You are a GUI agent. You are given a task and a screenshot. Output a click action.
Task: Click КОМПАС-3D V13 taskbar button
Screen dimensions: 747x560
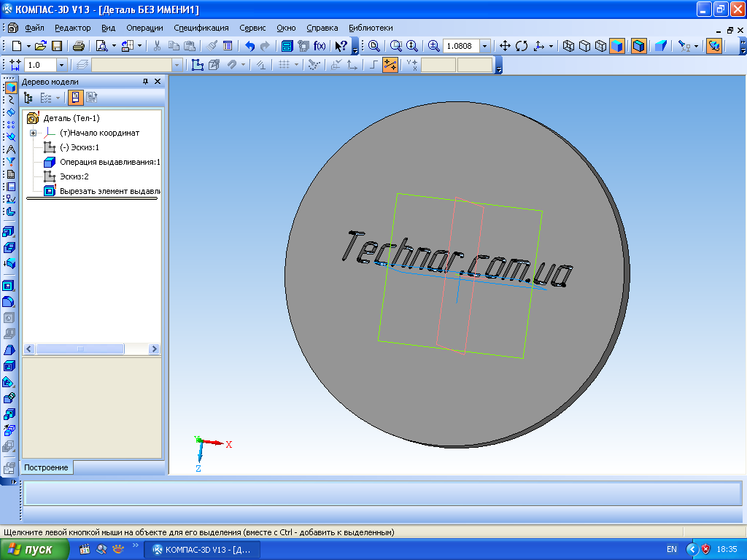[x=202, y=550]
